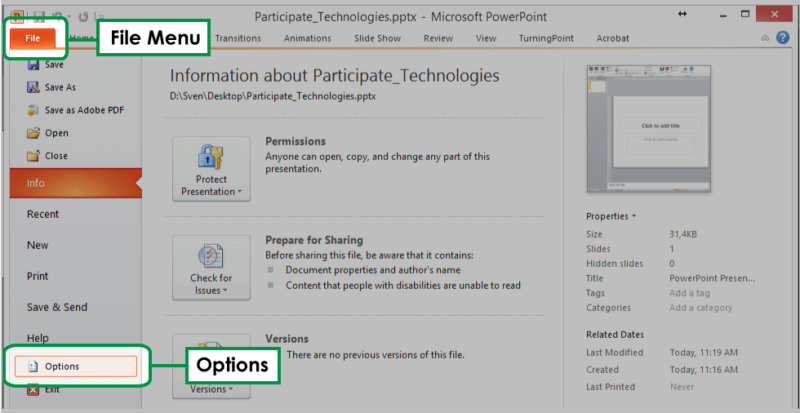Switch to the Transitions tab

point(238,38)
